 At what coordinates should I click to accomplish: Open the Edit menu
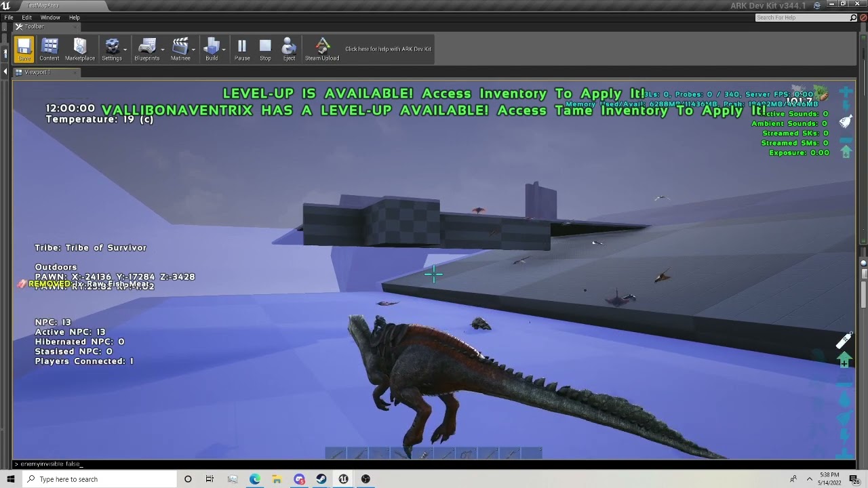[27, 17]
